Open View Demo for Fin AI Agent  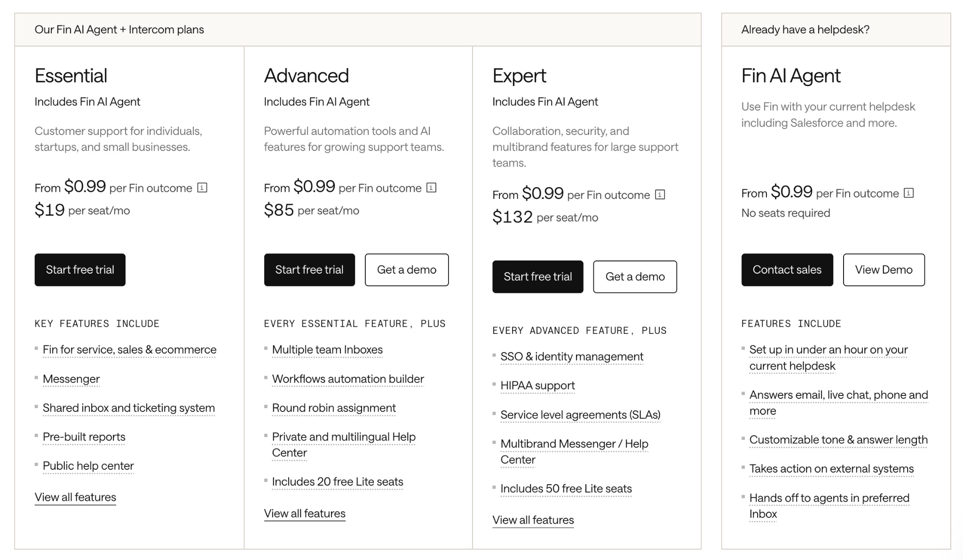(884, 270)
